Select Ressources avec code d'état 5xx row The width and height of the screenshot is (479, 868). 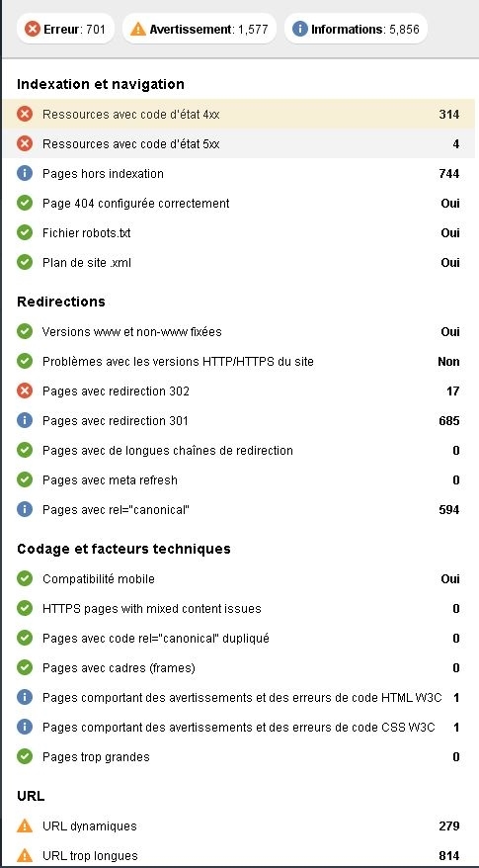click(238, 144)
